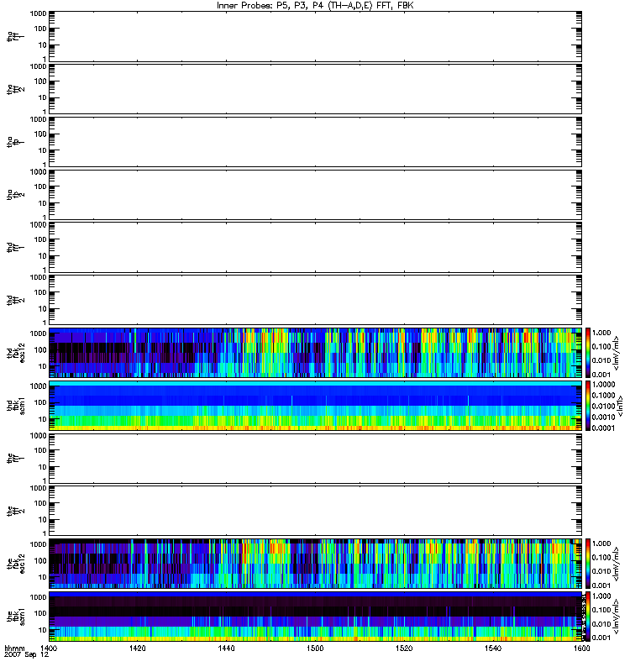The image size is (630, 672).
Task: Select the bottom color bar beside the fbk scm1
Action: [588, 617]
